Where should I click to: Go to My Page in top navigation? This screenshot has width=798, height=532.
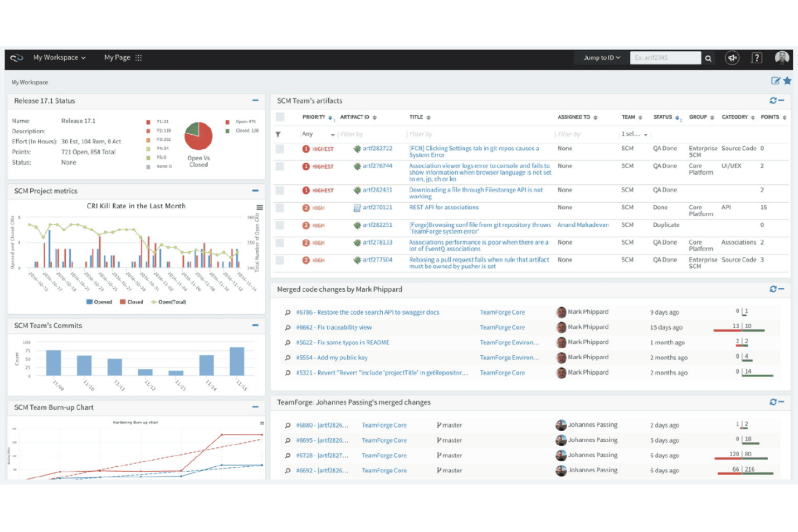[x=117, y=58]
